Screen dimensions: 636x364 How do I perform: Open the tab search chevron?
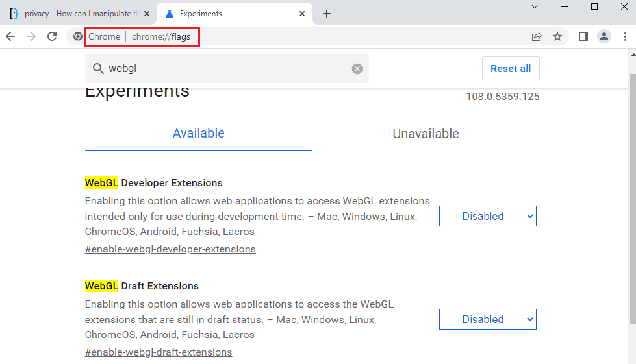click(535, 7)
